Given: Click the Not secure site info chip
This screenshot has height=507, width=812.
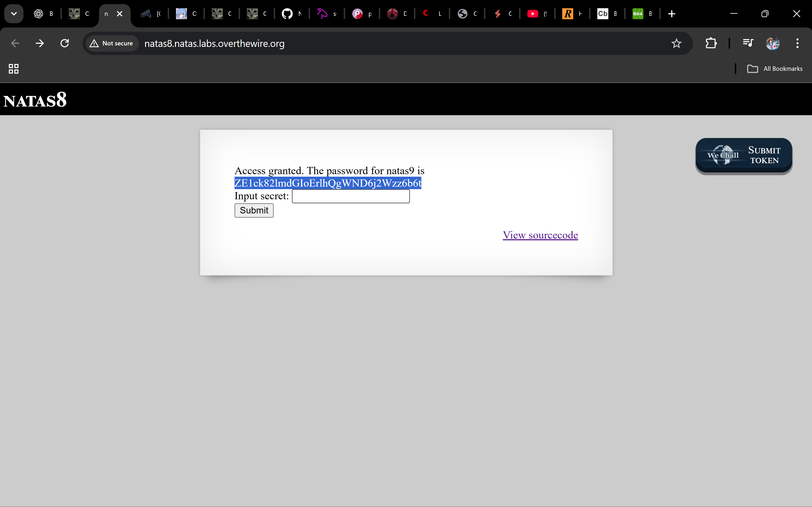Looking at the screenshot, I should click(x=112, y=43).
